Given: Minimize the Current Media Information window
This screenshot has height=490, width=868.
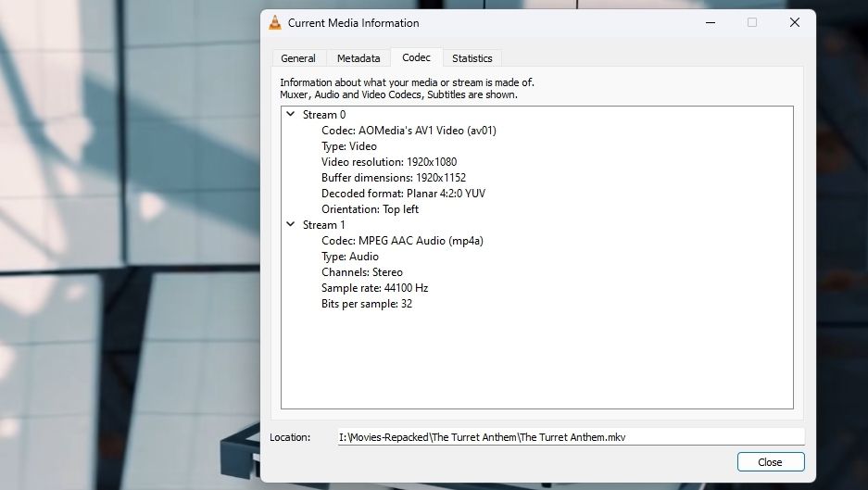Looking at the screenshot, I should 711,23.
